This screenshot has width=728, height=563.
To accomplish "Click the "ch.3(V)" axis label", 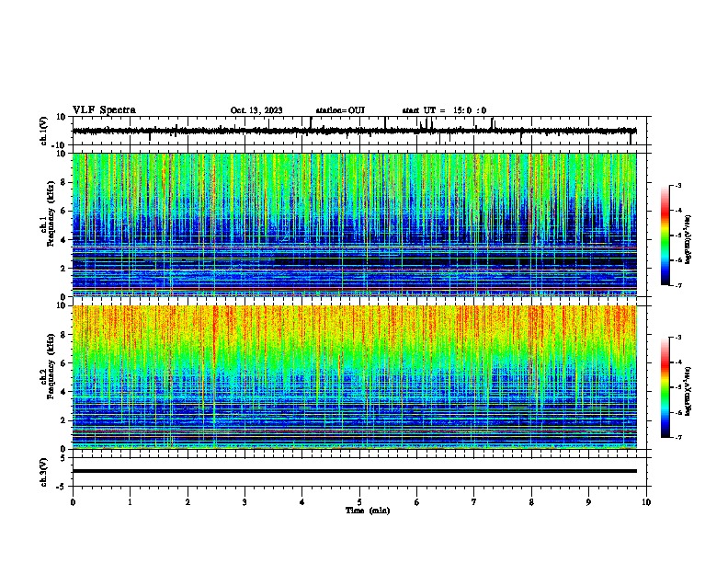I will point(44,472).
